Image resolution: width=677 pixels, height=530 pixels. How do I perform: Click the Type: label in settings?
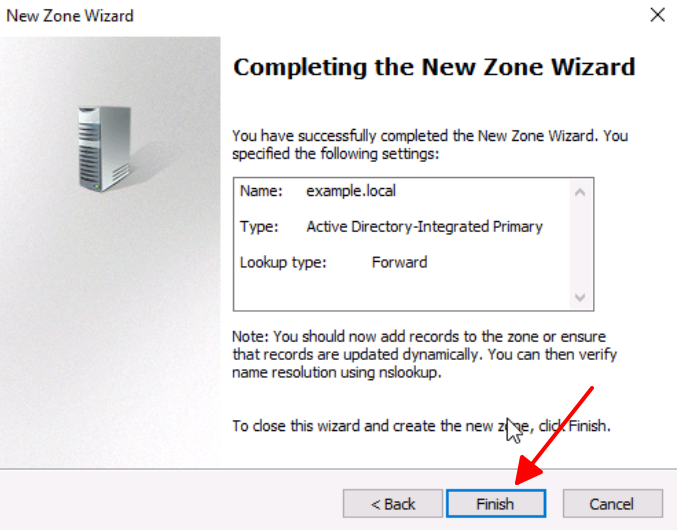click(259, 227)
